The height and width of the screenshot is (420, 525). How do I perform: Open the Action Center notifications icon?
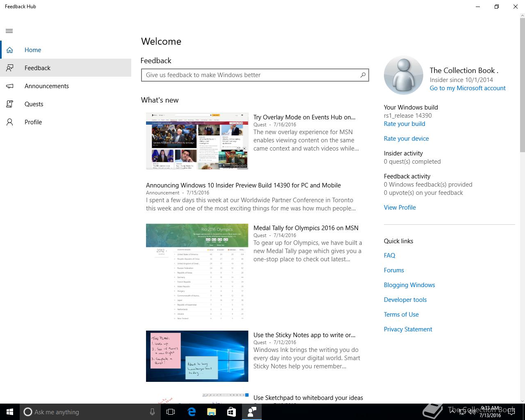pyautogui.click(x=511, y=412)
